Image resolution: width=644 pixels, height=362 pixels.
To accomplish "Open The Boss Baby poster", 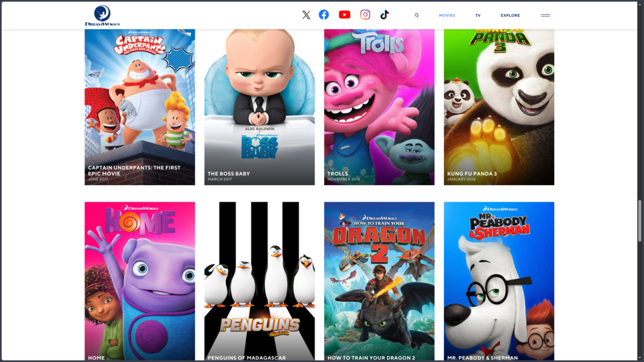I will click(x=260, y=107).
